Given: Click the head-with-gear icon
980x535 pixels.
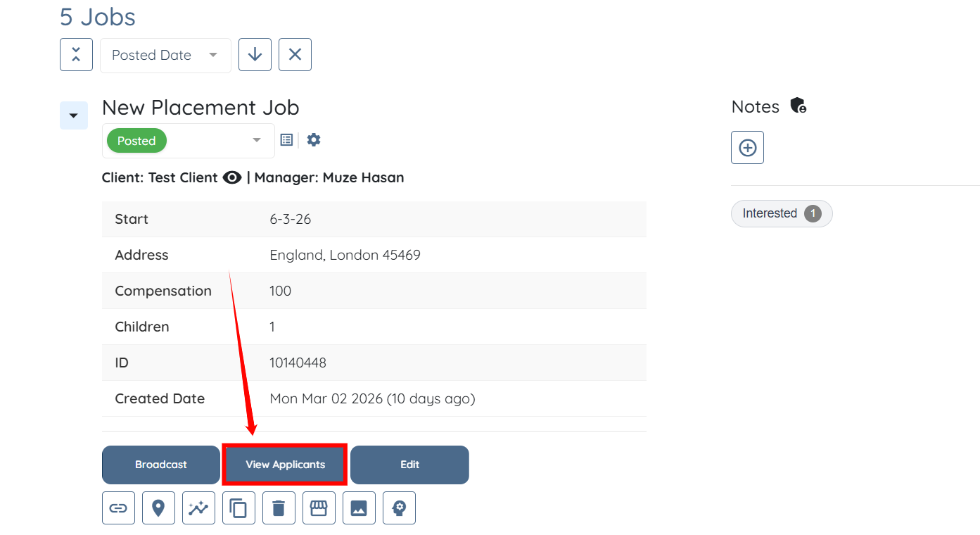Looking at the screenshot, I should (399, 508).
